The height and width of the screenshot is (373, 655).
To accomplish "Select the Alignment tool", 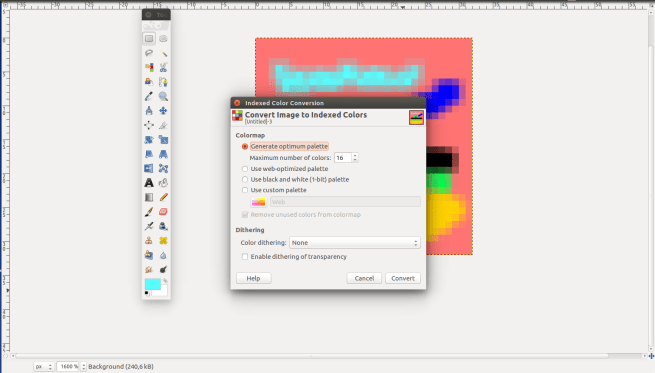I will pos(149,125).
